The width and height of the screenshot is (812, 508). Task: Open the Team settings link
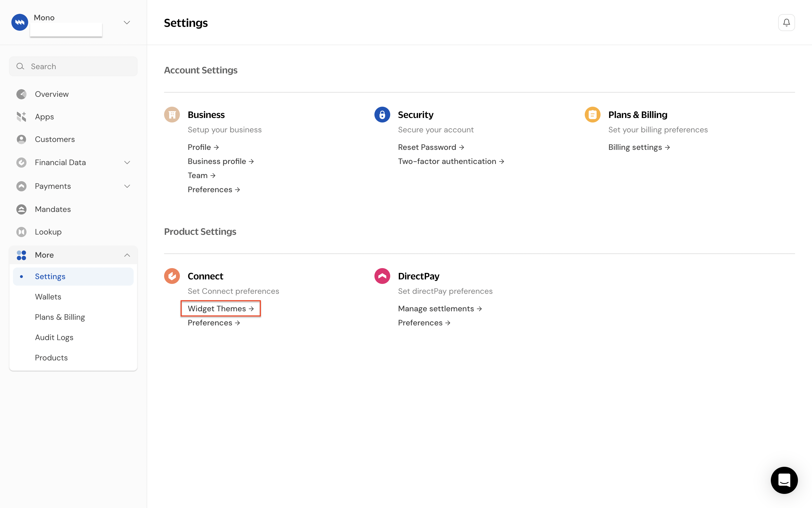coord(202,175)
